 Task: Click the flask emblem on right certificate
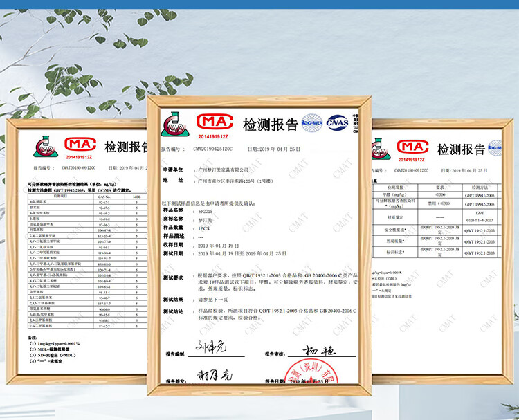pos(381,148)
